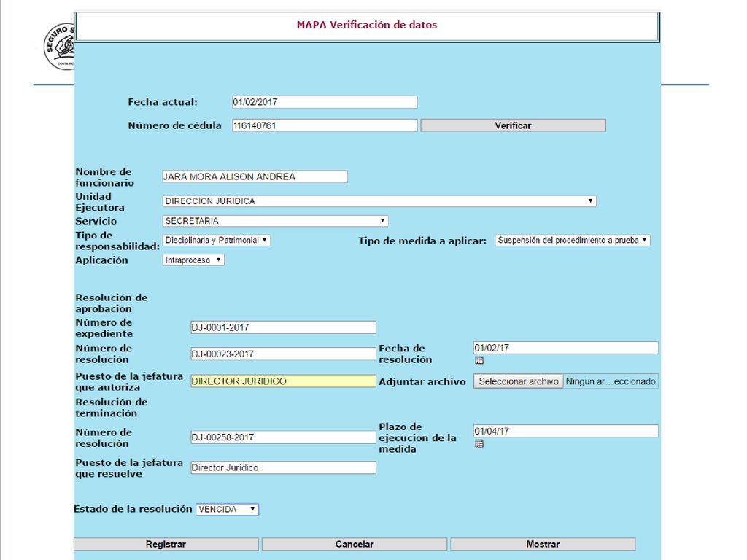Focus the termination resolution number field DJ-00258-2017

tap(284, 437)
